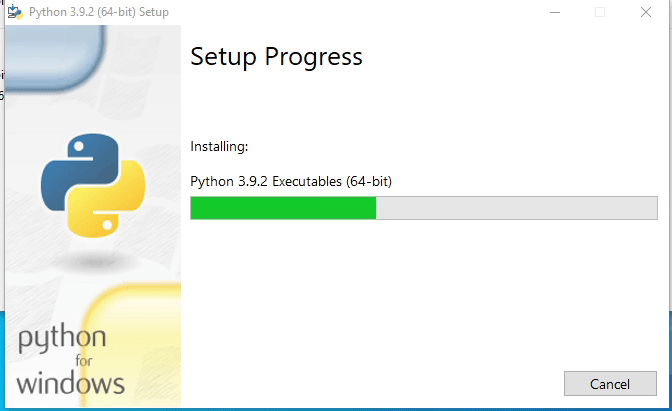This screenshot has width=672, height=411.
Task: Click the Cancel button
Action: pyautogui.click(x=610, y=384)
